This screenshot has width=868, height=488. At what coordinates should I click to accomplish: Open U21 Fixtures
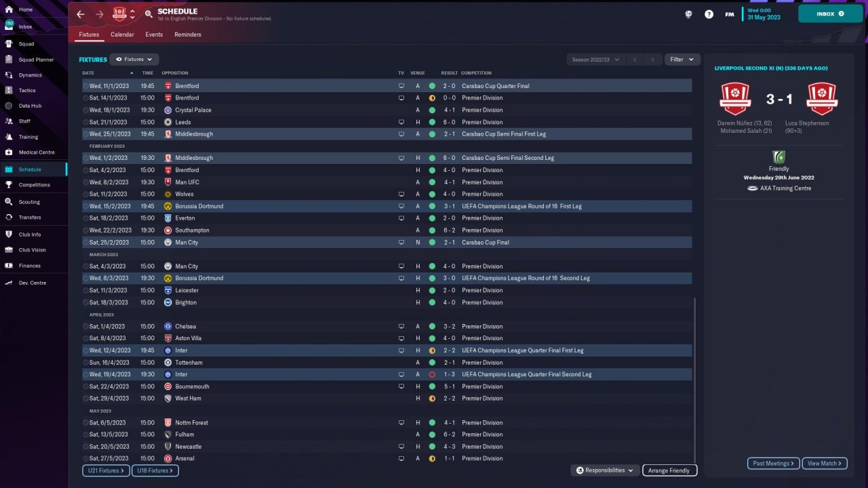point(106,470)
